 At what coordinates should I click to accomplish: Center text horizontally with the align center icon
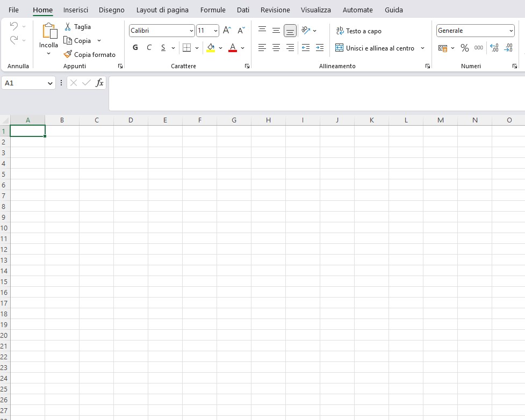[x=276, y=48]
